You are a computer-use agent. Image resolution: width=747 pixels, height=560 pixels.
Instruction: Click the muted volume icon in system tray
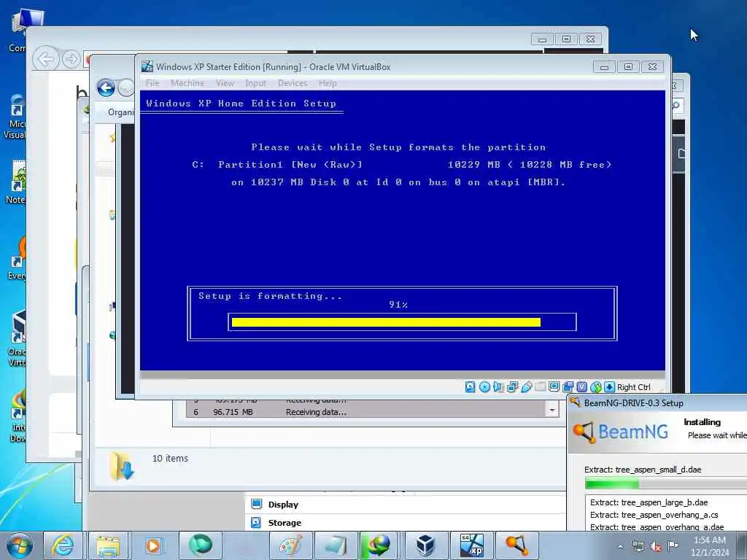[x=656, y=546]
